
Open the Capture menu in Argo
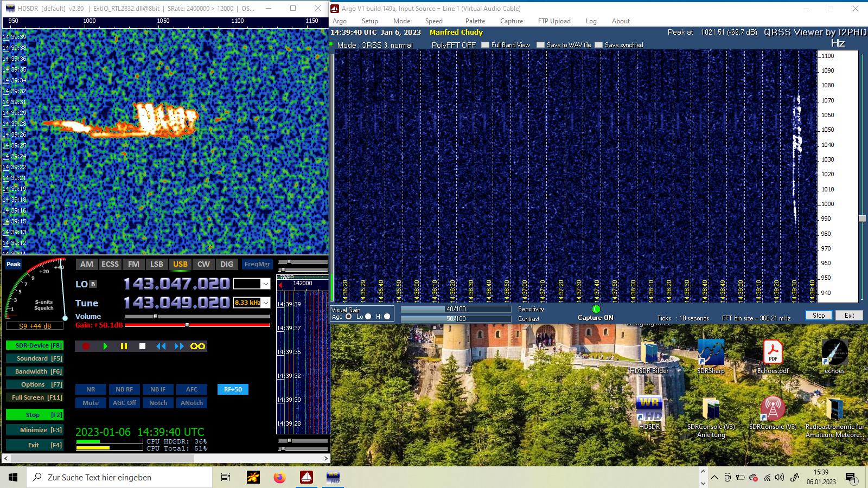pos(512,21)
